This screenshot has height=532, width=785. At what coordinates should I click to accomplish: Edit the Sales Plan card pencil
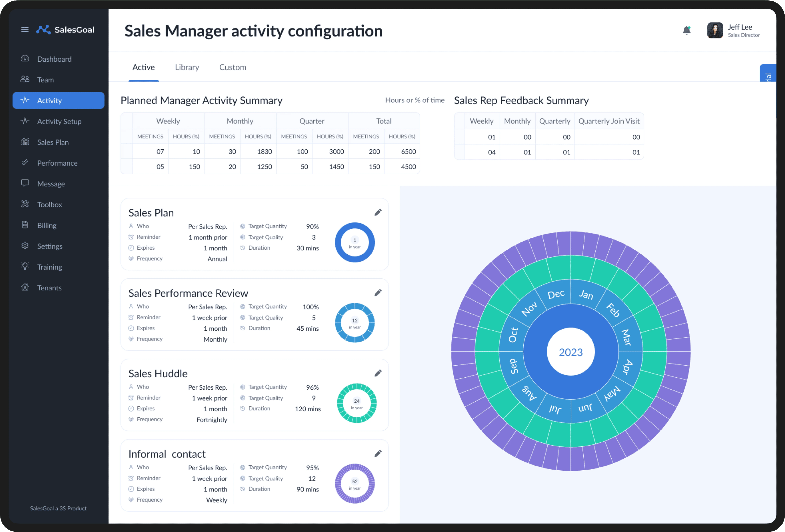(378, 212)
